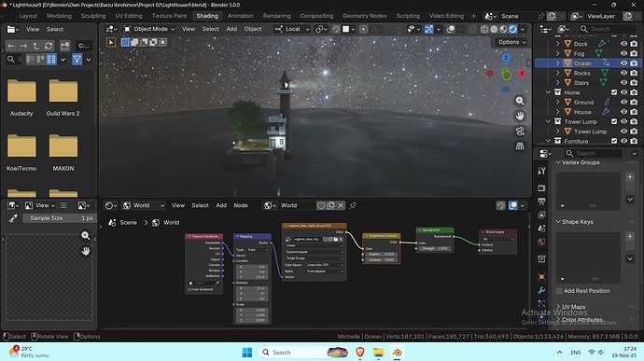
Task: Go back in the file browser
Action: 11,46
